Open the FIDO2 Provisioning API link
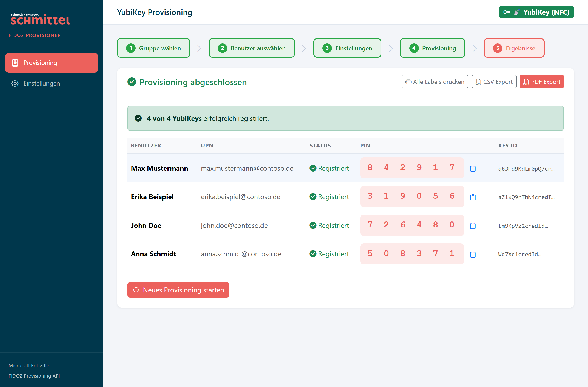Viewport: 588px width, 387px height. coord(34,376)
